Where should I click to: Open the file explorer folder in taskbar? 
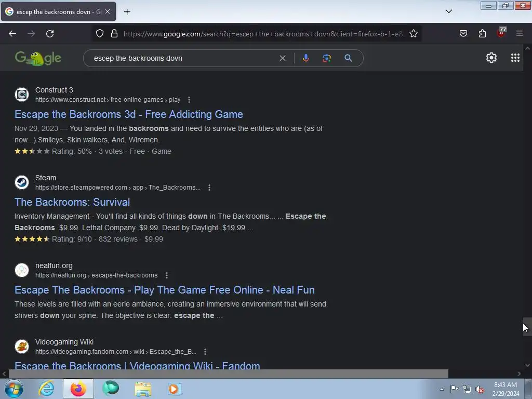[x=143, y=389]
